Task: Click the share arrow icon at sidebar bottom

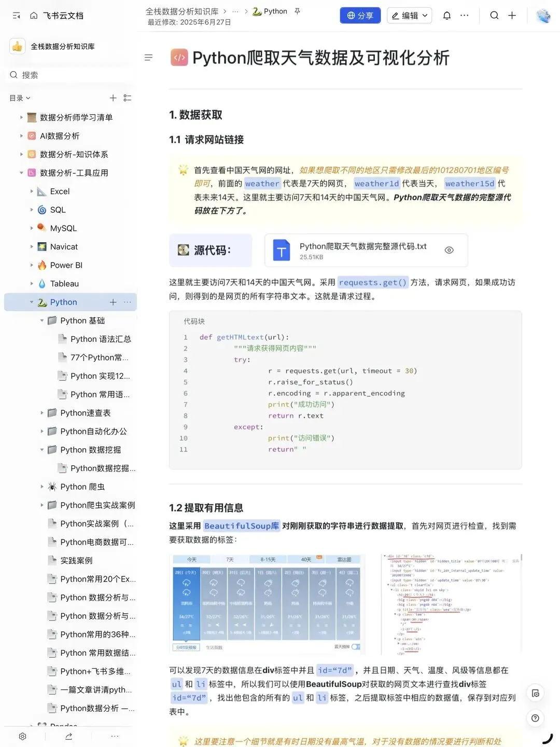Action: pos(68,736)
